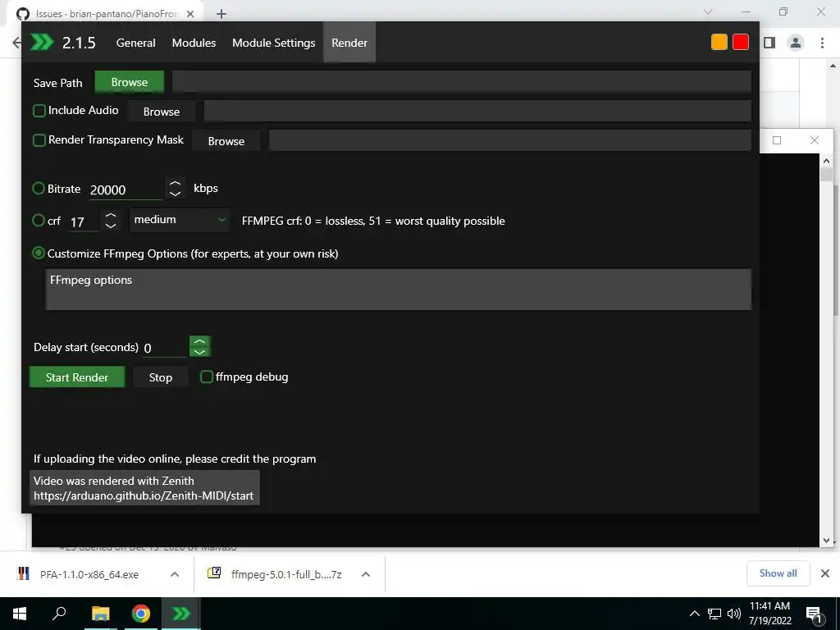This screenshot has width=840, height=630.
Task: Open the medium preset dropdown
Action: click(x=180, y=220)
